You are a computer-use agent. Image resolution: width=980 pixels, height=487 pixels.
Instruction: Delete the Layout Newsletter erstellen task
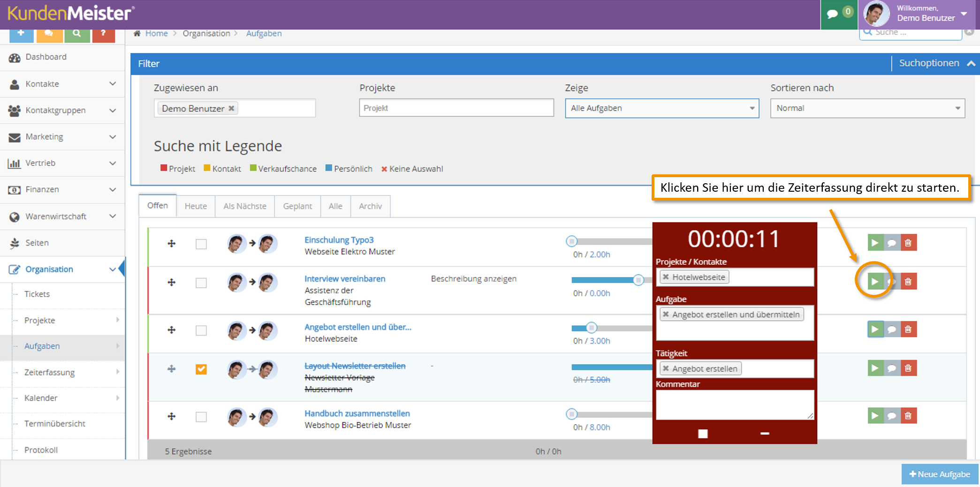click(908, 368)
